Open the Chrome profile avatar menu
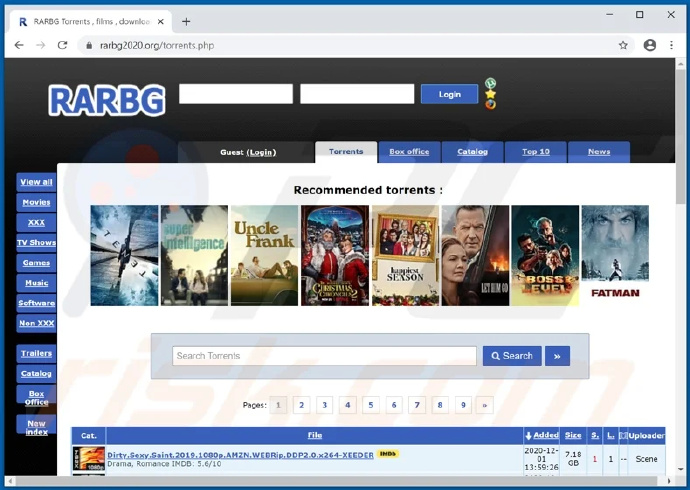 (x=650, y=45)
